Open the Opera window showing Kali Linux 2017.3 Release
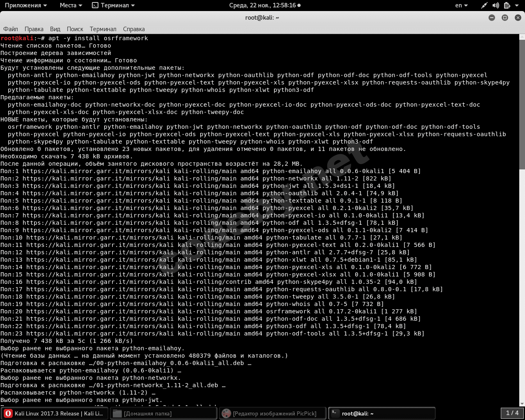Image resolution: width=525 pixels, height=420 pixels. (55, 413)
